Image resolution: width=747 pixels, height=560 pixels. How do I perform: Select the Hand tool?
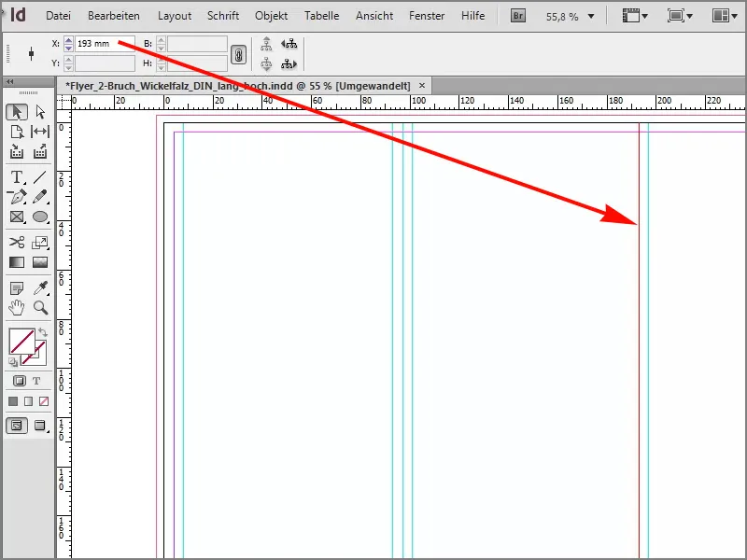[17, 308]
